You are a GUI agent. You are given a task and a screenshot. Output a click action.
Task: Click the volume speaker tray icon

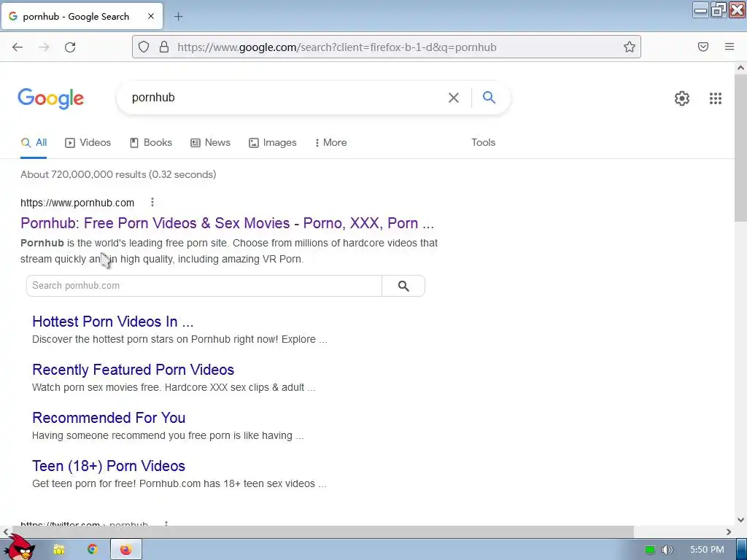click(x=667, y=550)
